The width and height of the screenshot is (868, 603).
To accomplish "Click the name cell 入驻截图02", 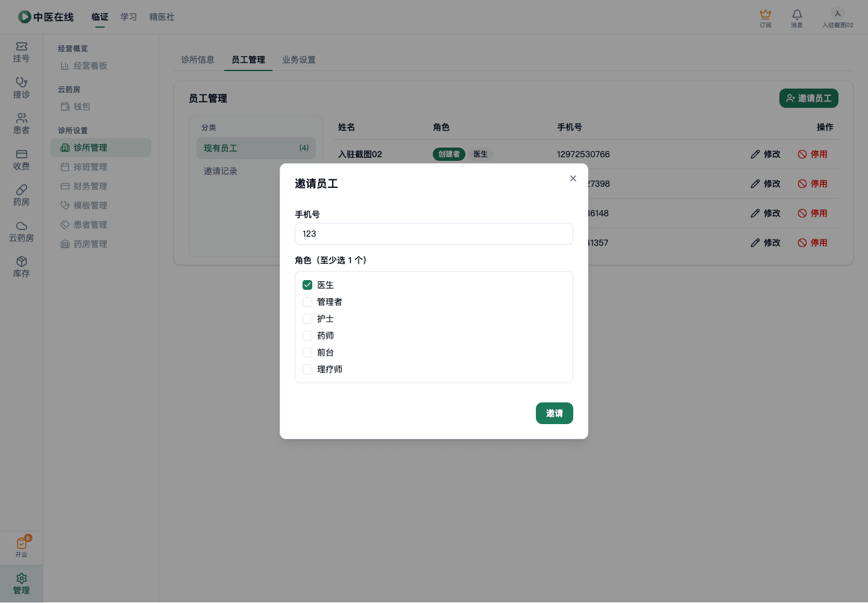I will tap(360, 154).
